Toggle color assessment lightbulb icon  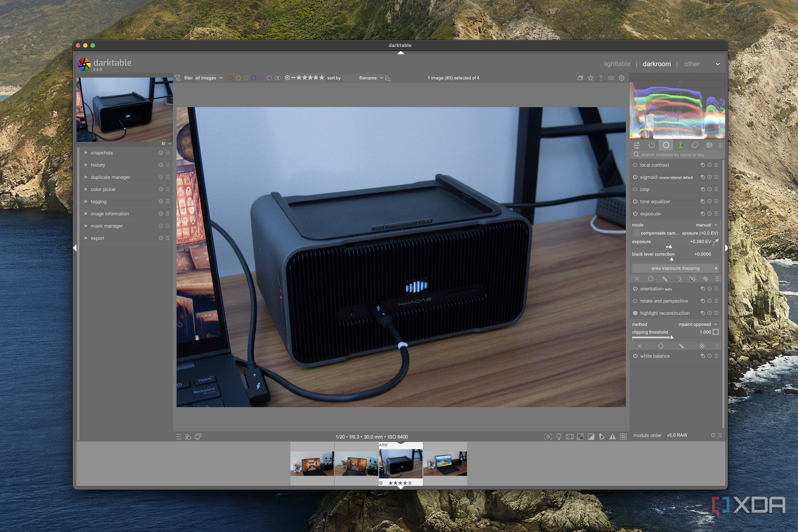tap(559, 437)
